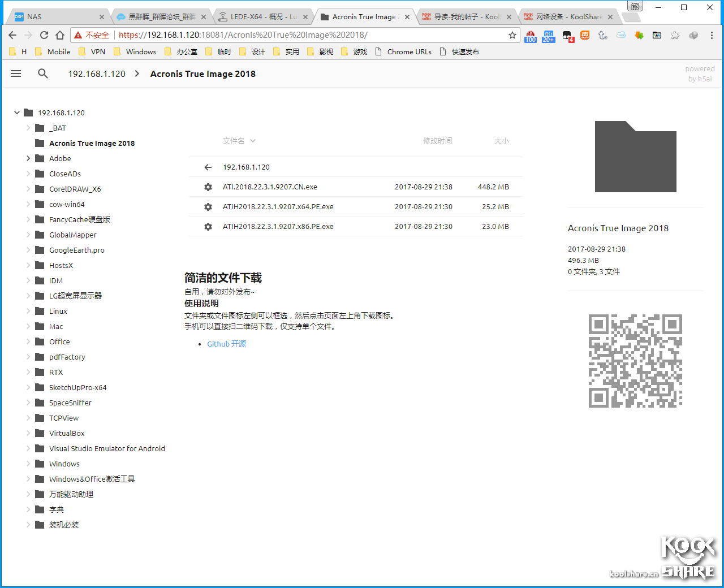724x588 pixels.
Task: Switch to the LEDE-X64 browser tab
Action: tap(262, 17)
